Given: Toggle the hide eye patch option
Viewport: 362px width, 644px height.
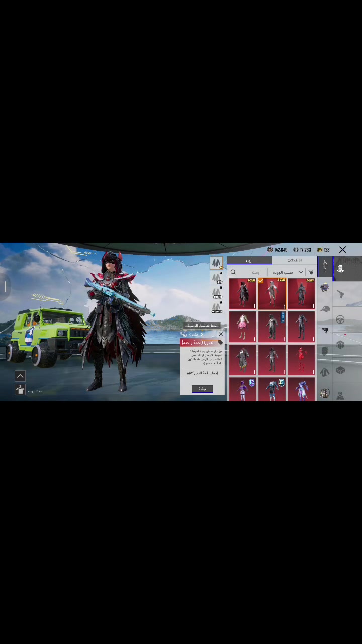Looking at the screenshot, I should click(x=202, y=373).
